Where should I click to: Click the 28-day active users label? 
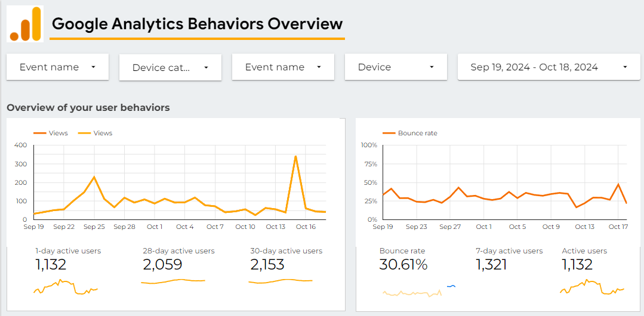click(x=178, y=251)
